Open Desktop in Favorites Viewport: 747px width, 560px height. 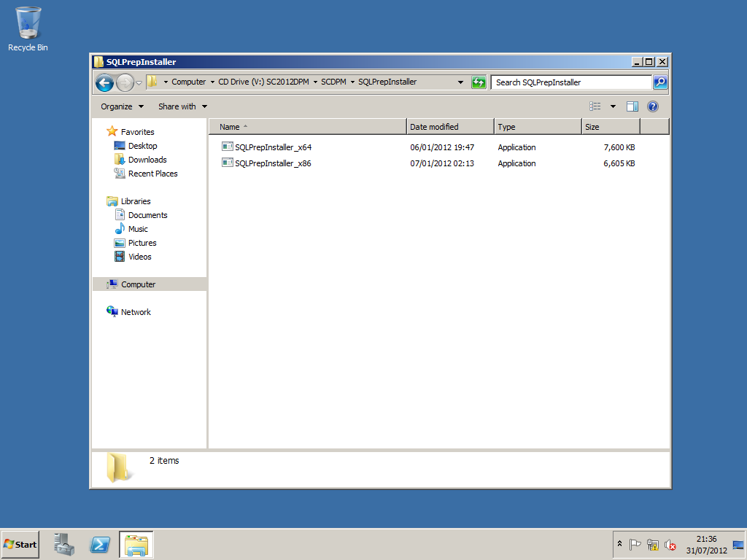pyautogui.click(x=142, y=146)
